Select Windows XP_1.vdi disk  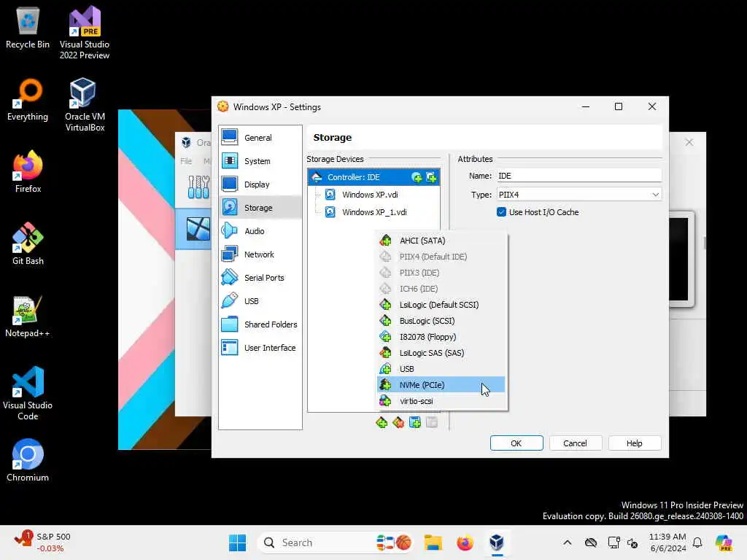[373, 212]
